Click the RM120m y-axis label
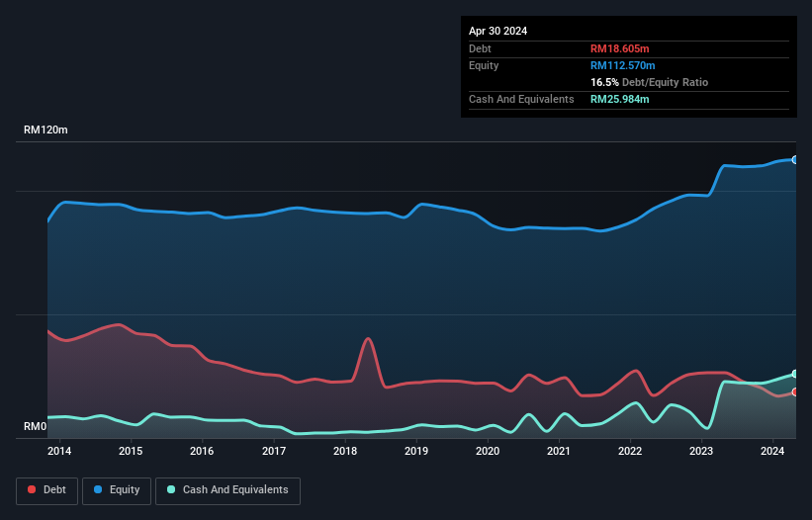Image resolution: width=812 pixels, height=520 pixels. [45, 130]
